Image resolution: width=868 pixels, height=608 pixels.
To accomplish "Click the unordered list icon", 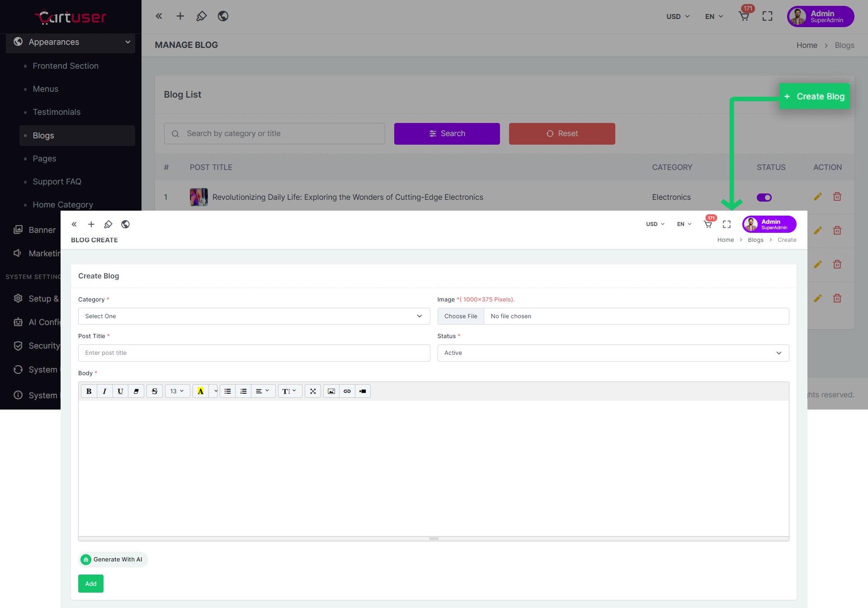I will point(228,391).
